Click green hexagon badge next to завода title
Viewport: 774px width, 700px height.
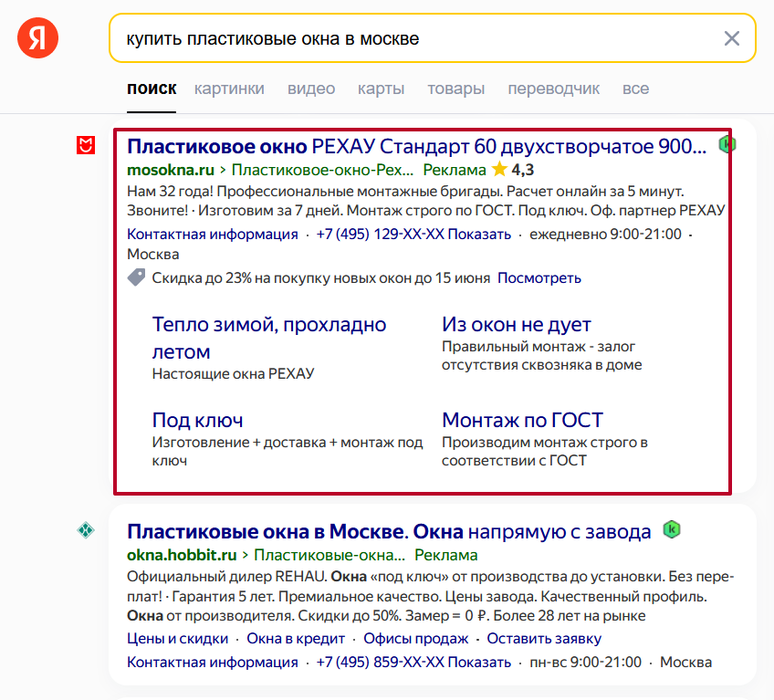672,529
